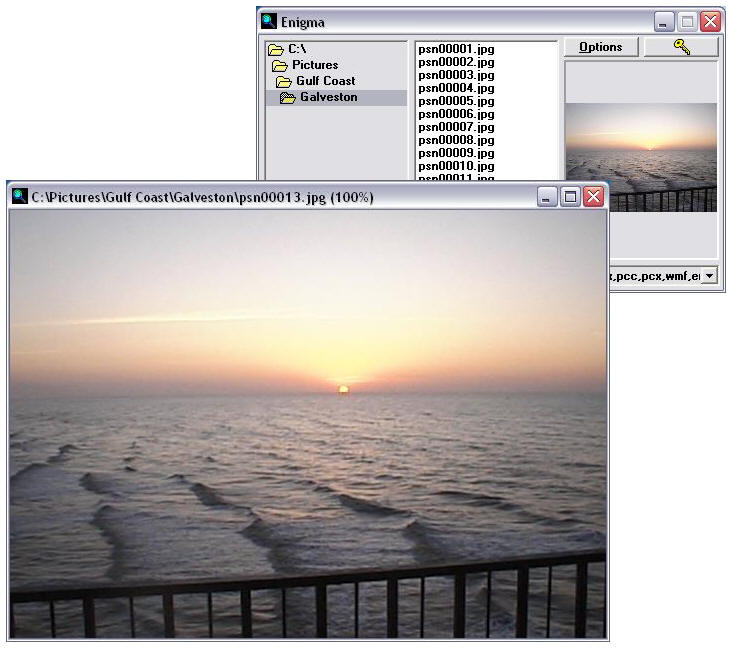The width and height of the screenshot is (730, 650).
Task: Click the yellow key icon button
Action: point(681,47)
